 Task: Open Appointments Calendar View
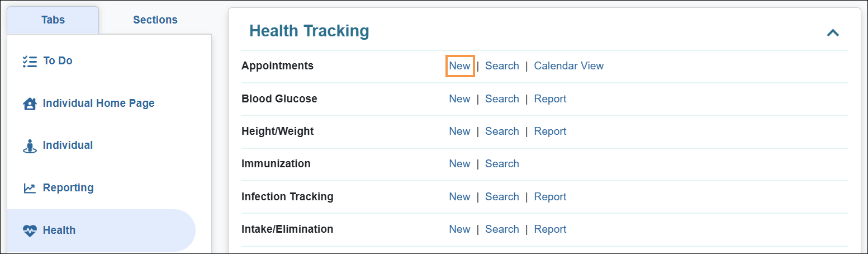[x=568, y=66]
